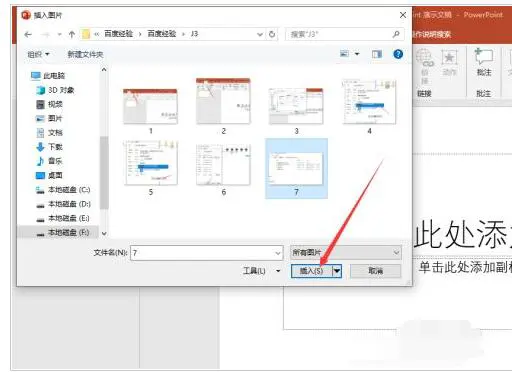512x372 pixels.
Task: Click the 操作说明搜索 box in PowerPoint
Action: [432, 34]
